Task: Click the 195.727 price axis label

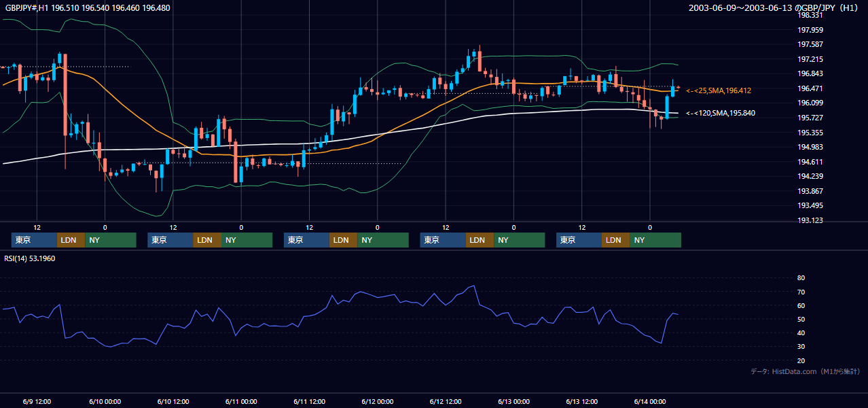Action: [811, 118]
